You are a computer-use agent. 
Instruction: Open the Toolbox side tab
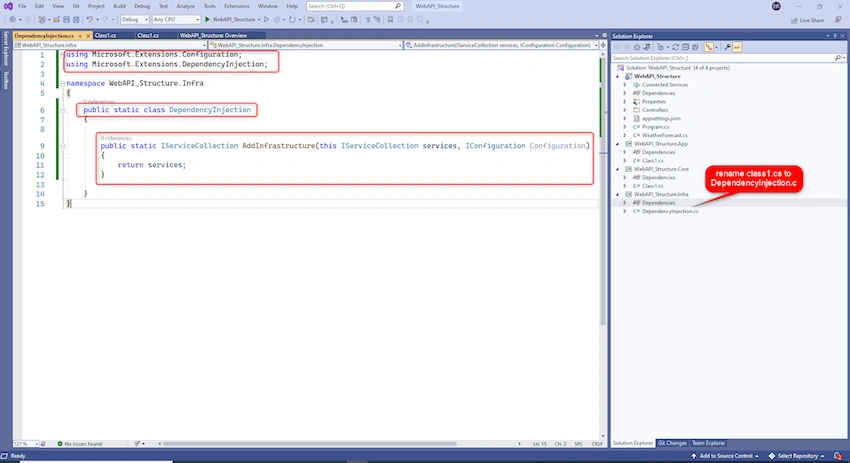pyautogui.click(x=6, y=80)
